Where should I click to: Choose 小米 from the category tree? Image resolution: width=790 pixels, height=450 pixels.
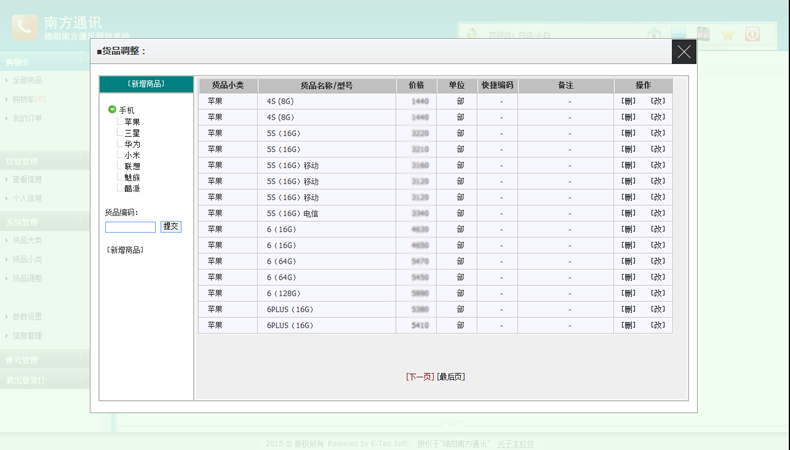(132, 155)
